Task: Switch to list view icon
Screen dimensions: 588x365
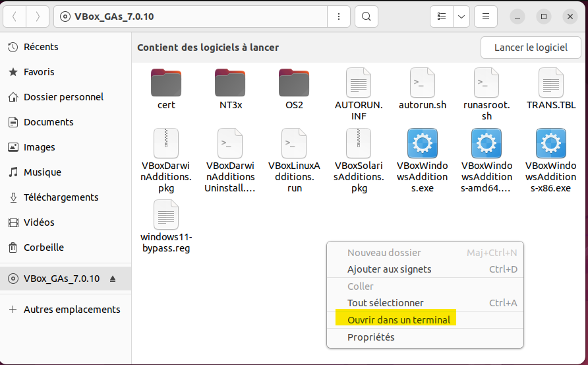Action: coord(442,17)
